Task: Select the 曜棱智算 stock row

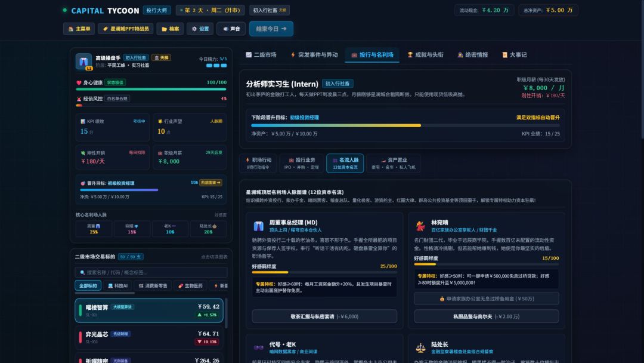Action: tap(149, 310)
